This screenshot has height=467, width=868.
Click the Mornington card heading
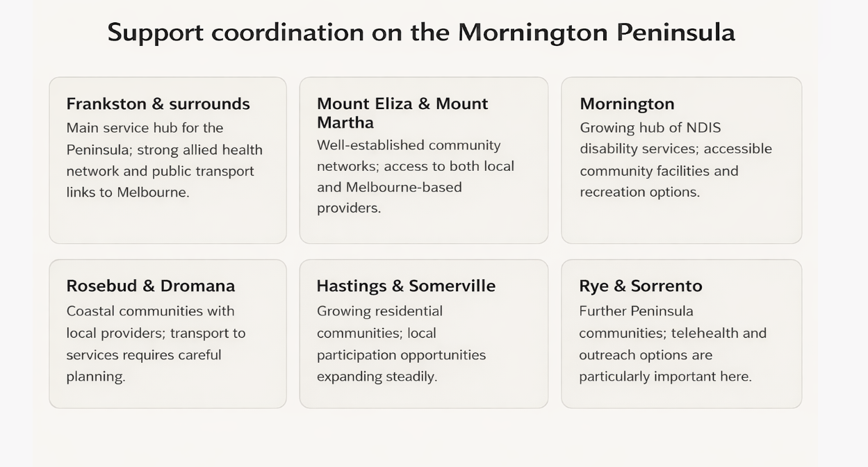[x=627, y=104]
